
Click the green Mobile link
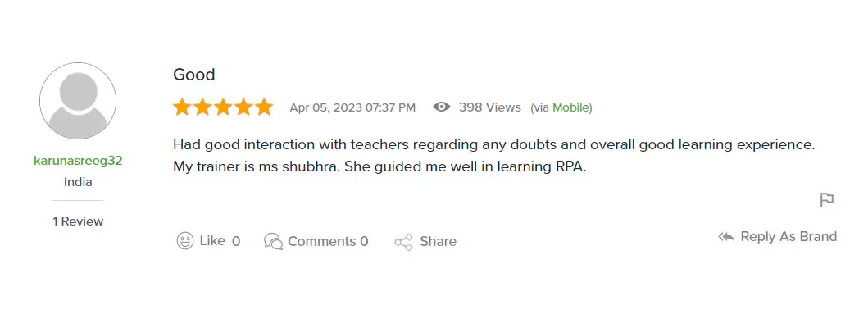pyautogui.click(x=570, y=108)
